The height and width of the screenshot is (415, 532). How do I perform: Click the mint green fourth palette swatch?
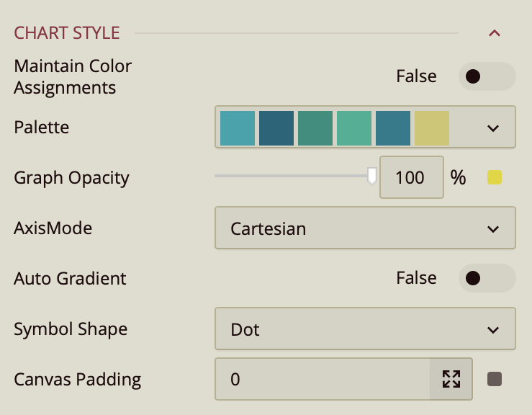(x=354, y=128)
